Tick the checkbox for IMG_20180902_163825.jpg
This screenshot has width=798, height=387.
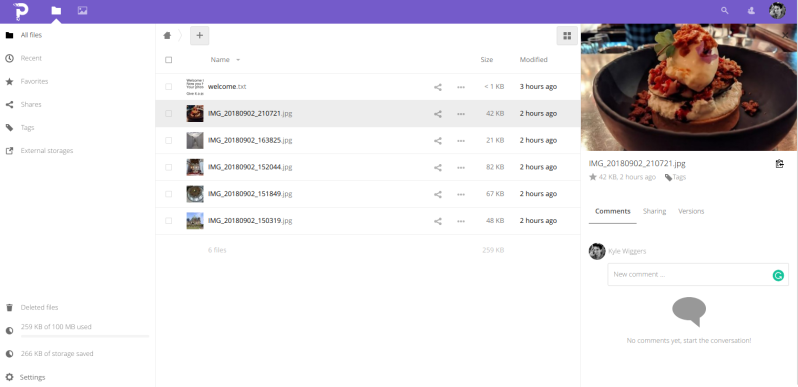(x=168, y=140)
